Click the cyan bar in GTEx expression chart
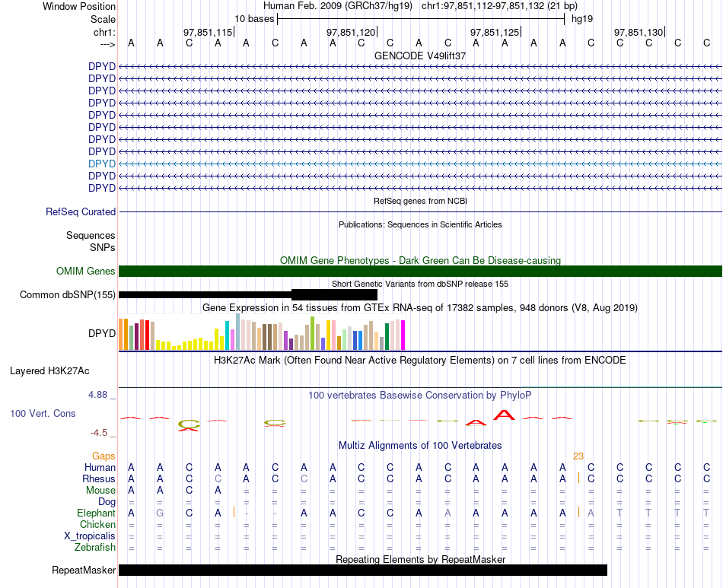Screen dimensions: 723x588 tap(227, 335)
